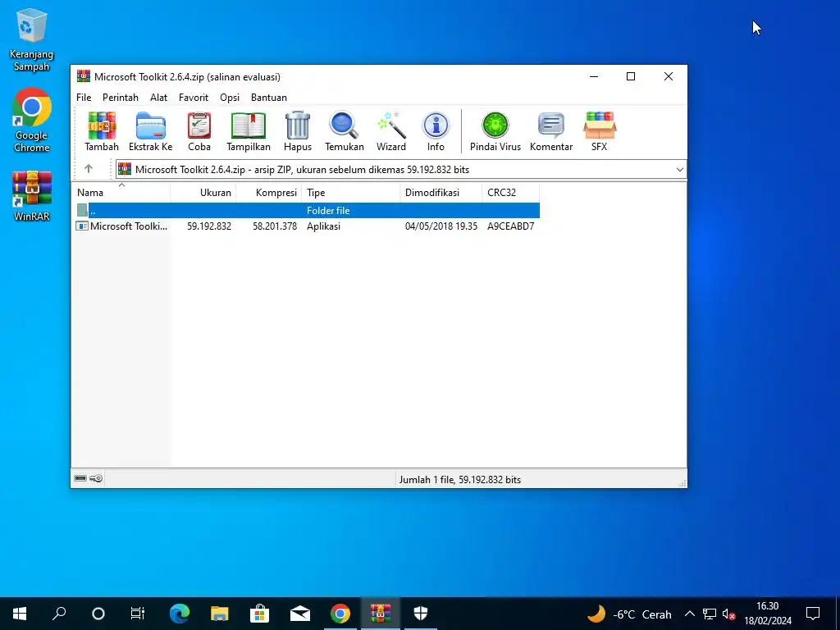
Task: Open the notification center icon
Action: pyautogui.click(x=813, y=614)
